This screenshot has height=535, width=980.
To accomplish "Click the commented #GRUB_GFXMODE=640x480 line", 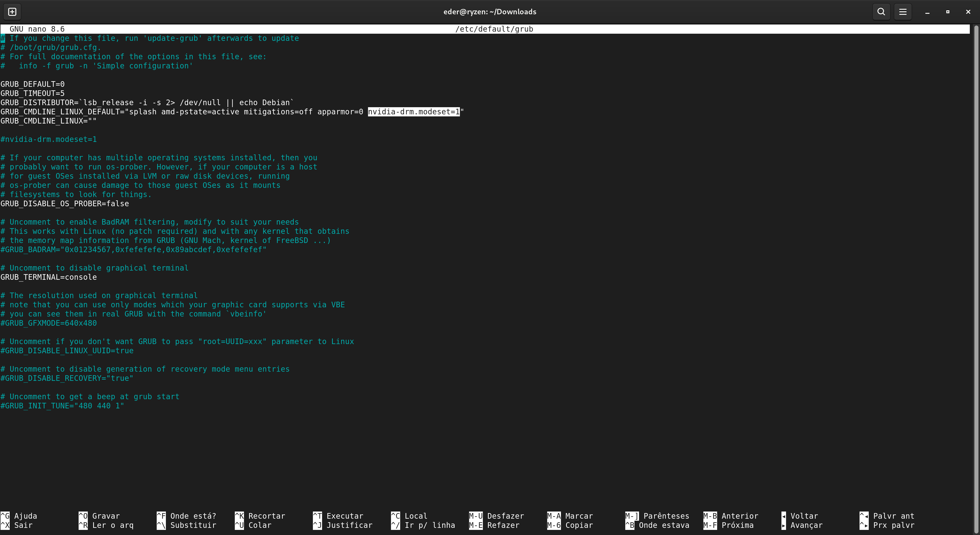I will click(x=49, y=323).
